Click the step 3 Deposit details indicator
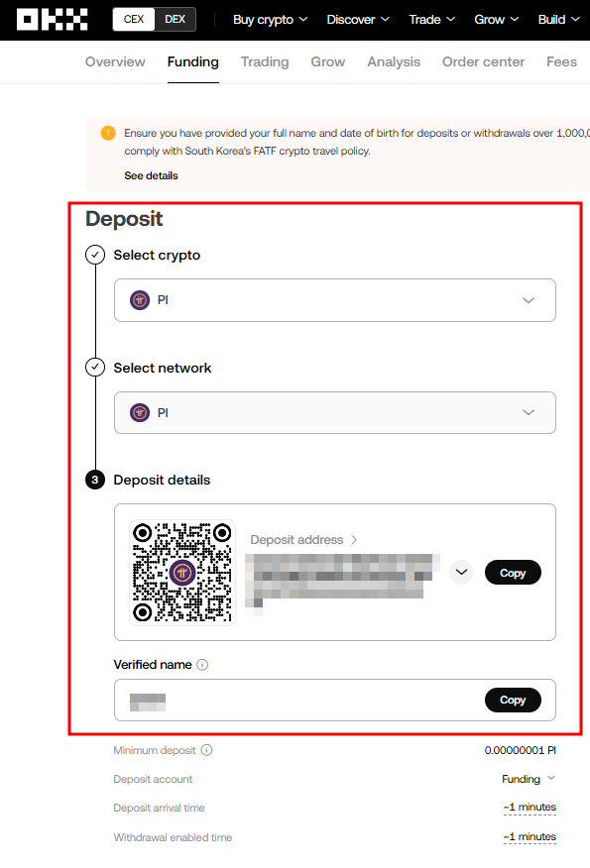590x868 pixels. click(x=94, y=480)
